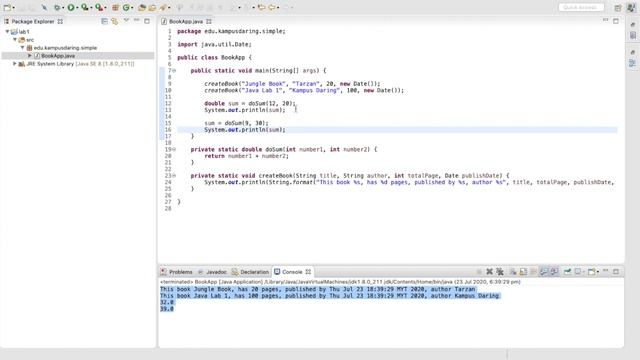Click the console output line 39.0
This screenshot has width=640, height=360.
point(167,309)
